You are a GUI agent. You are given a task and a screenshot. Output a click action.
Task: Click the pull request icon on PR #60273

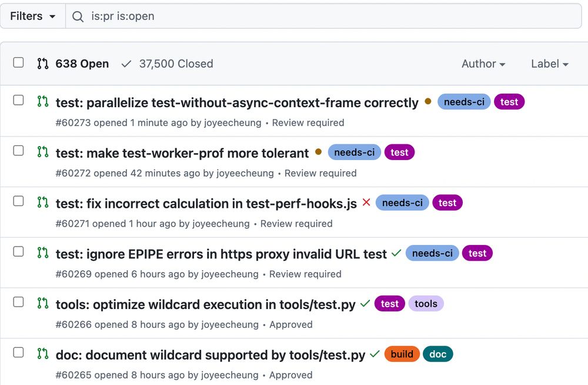click(x=42, y=101)
